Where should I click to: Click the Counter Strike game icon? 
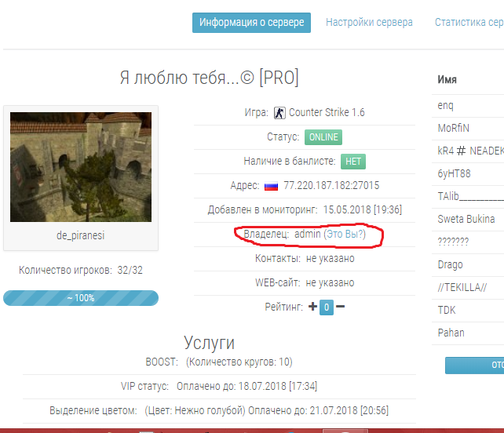[x=279, y=113]
